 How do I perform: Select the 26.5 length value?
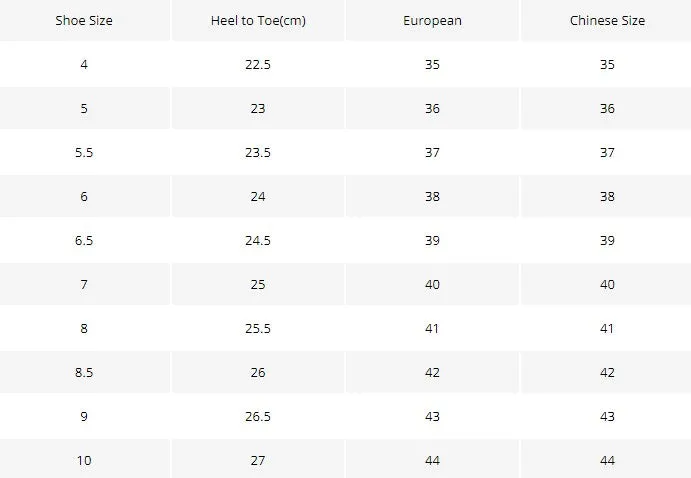click(258, 417)
